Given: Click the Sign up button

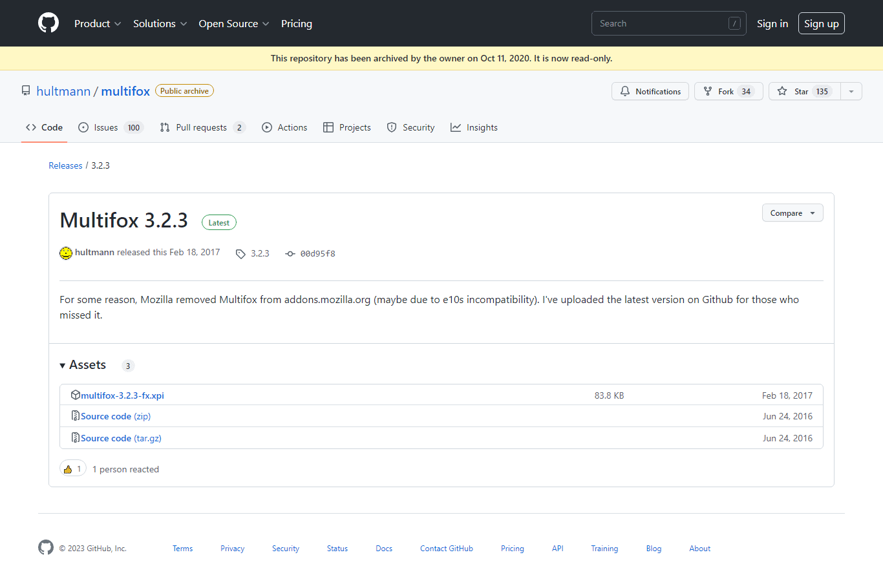Looking at the screenshot, I should [x=822, y=23].
